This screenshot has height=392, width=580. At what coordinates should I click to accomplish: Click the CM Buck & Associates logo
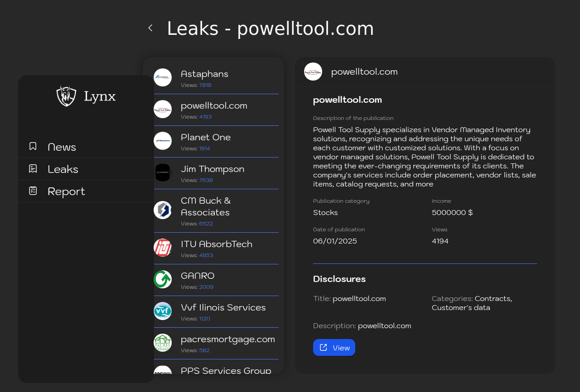[163, 210]
